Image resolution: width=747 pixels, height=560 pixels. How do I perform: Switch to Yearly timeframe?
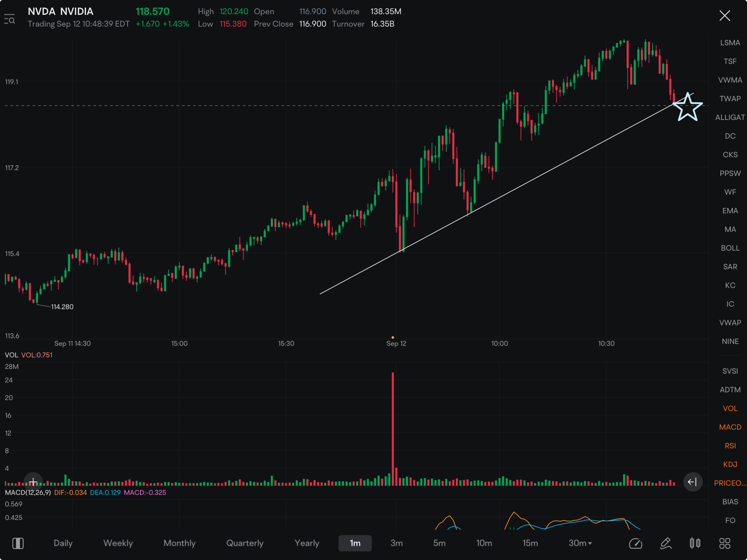(307, 543)
